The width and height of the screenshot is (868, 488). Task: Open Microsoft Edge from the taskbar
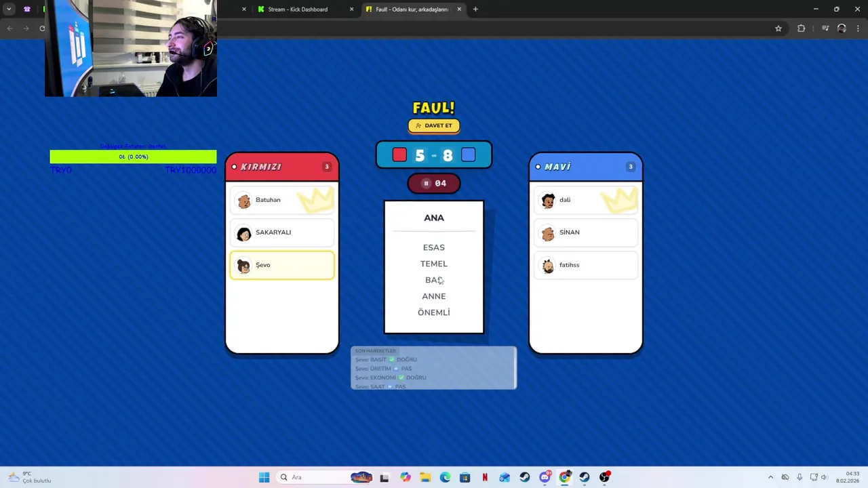(445, 477)
